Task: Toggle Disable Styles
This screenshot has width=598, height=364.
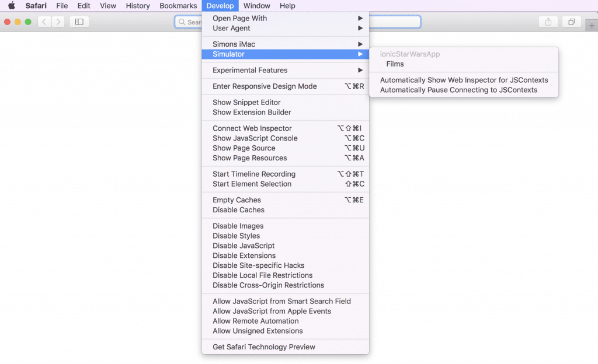Action: (285, 235)
